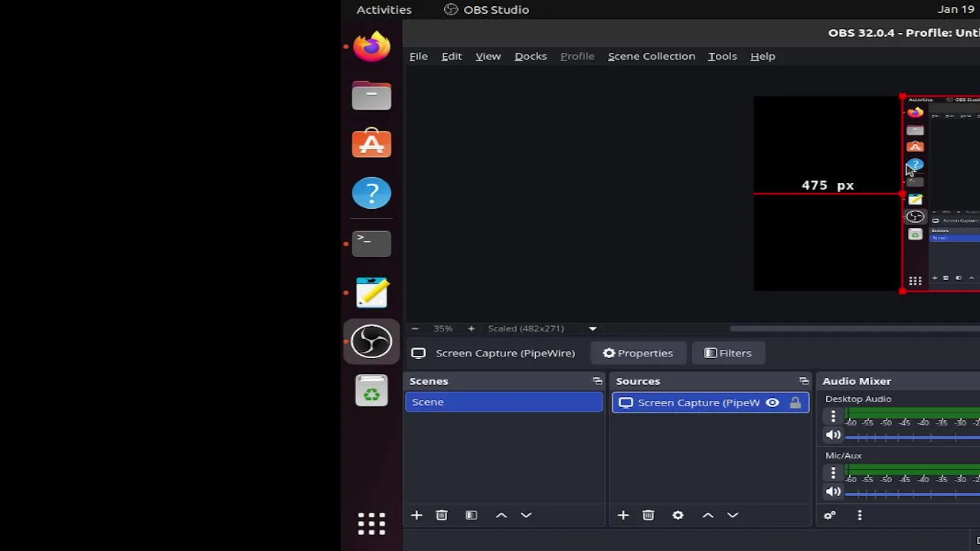Select the Scene item in Scenes list

click(x=504, y=402)
